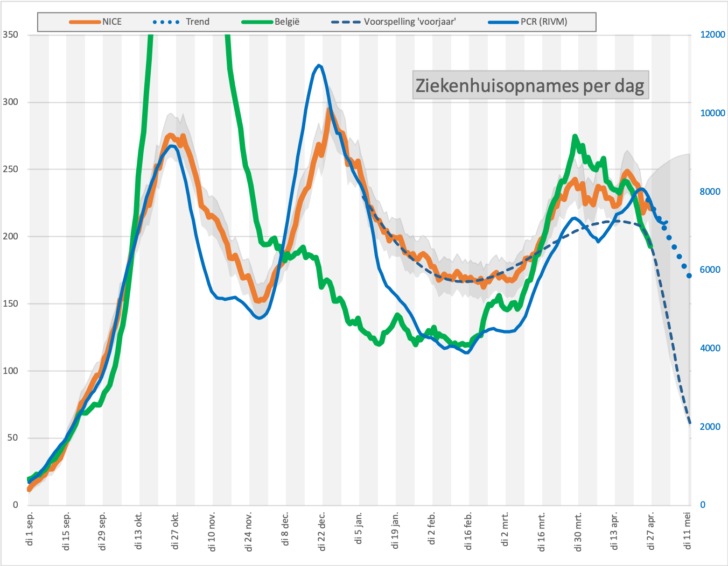Select the di 11 mei date label
The image size is (728, 566).
pyautogui.click(x=688, y=530)
